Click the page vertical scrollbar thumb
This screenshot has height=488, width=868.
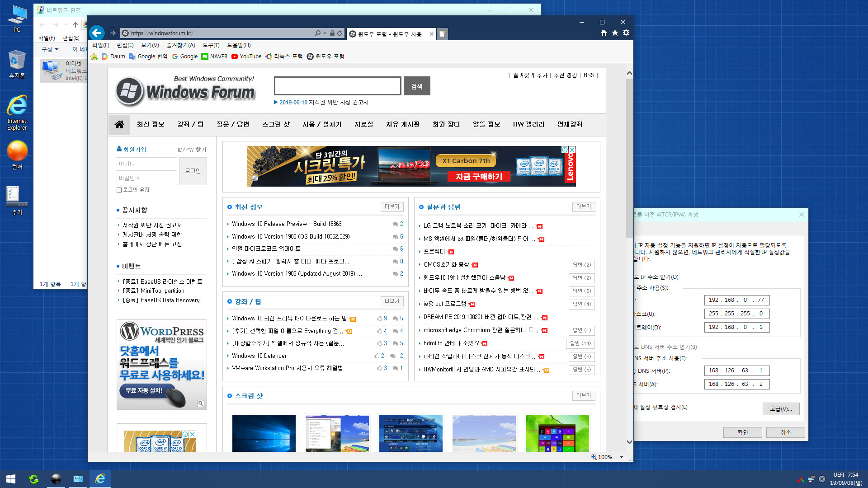pyautogui.click(x=629, y=158)
